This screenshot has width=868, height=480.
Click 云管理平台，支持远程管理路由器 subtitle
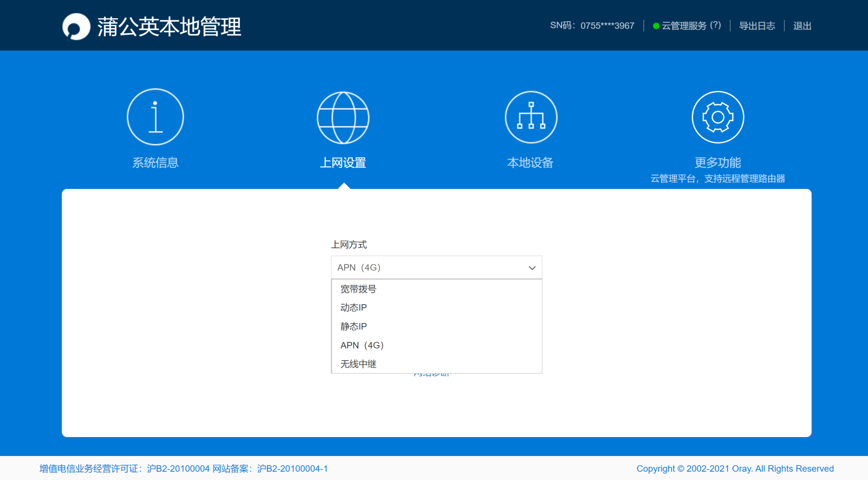tap(718, 179)
